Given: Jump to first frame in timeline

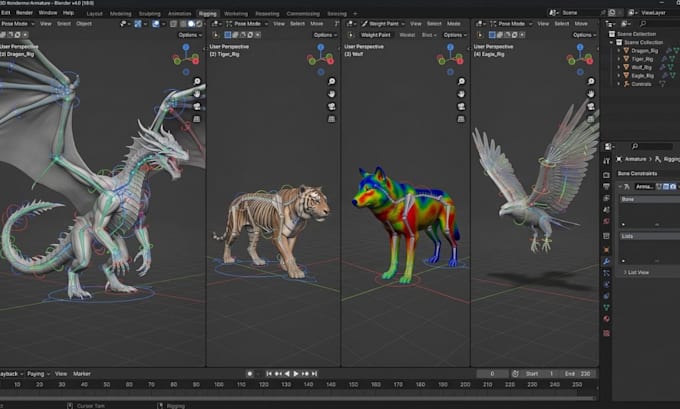Looking at the screenshot, I should tap(269, 373).
